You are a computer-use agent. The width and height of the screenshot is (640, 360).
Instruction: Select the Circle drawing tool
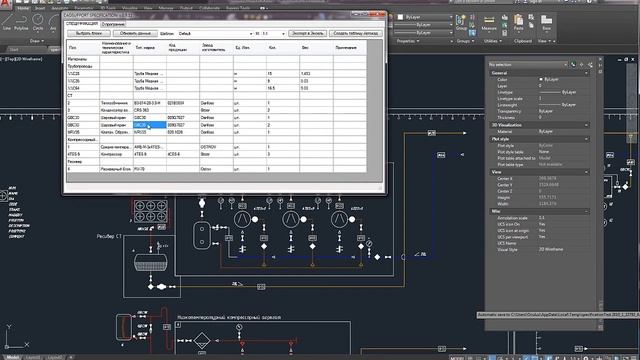point(38,22)
